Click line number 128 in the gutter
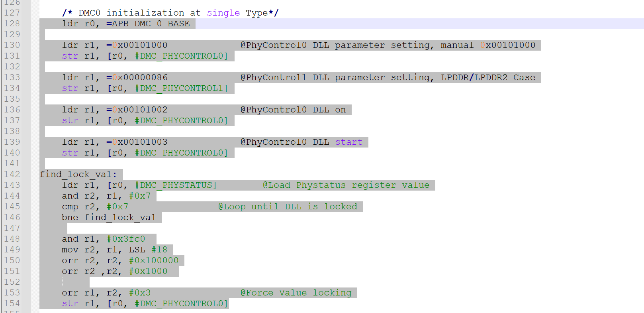This screenshot has height=313, width=644. pyautogui.click(x=12, y=24)
